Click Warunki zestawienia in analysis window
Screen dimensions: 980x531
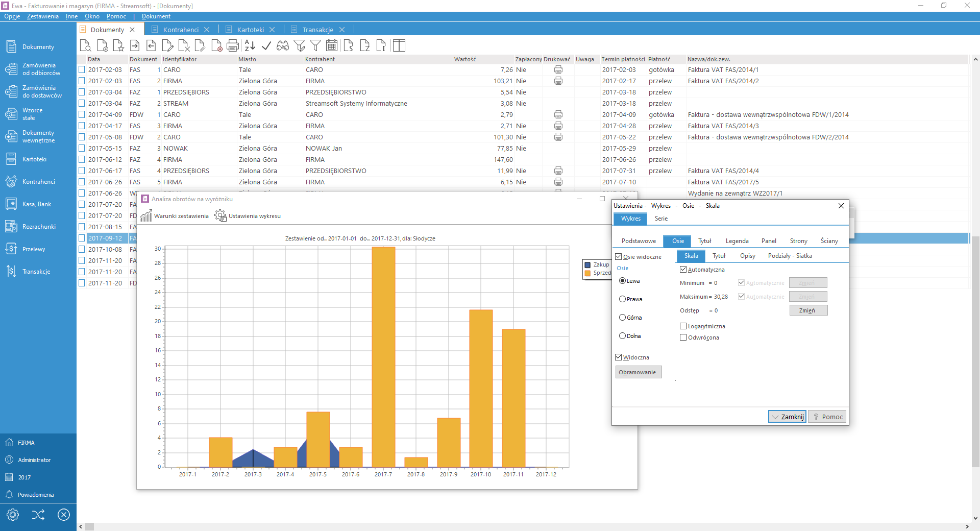coord(175,216)
